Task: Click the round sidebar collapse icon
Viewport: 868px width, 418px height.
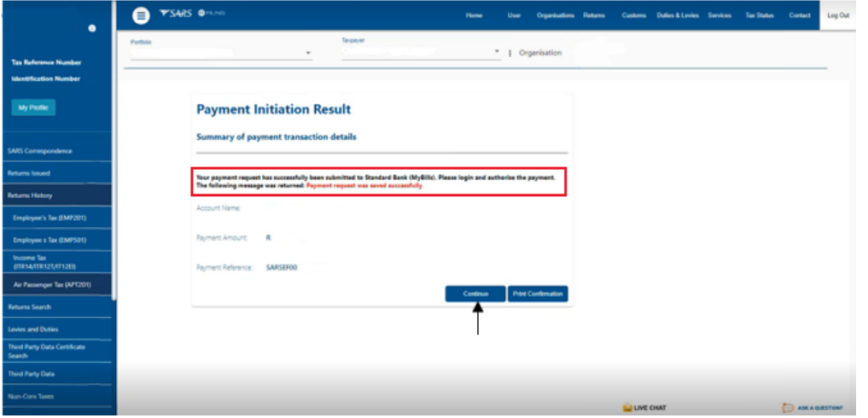Action: [92, 28]
